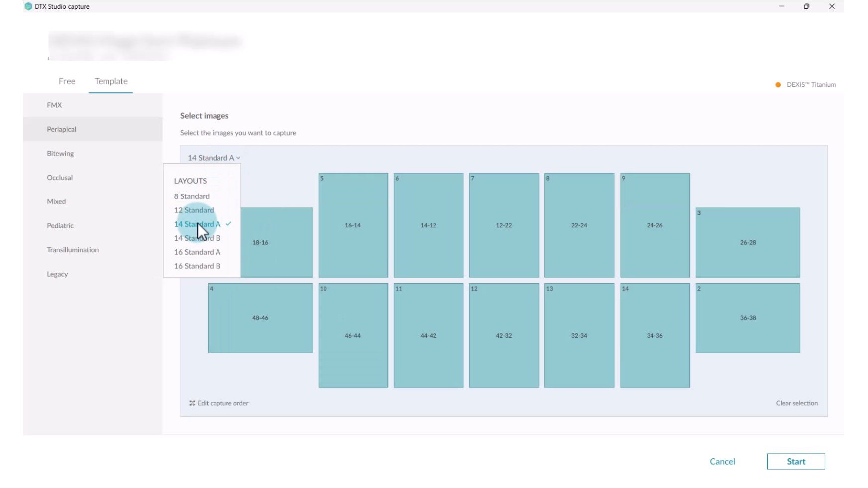Viewport: 868px width, 488px height.
Task: Toggle image tile 16-14
Action: [353, 225]
